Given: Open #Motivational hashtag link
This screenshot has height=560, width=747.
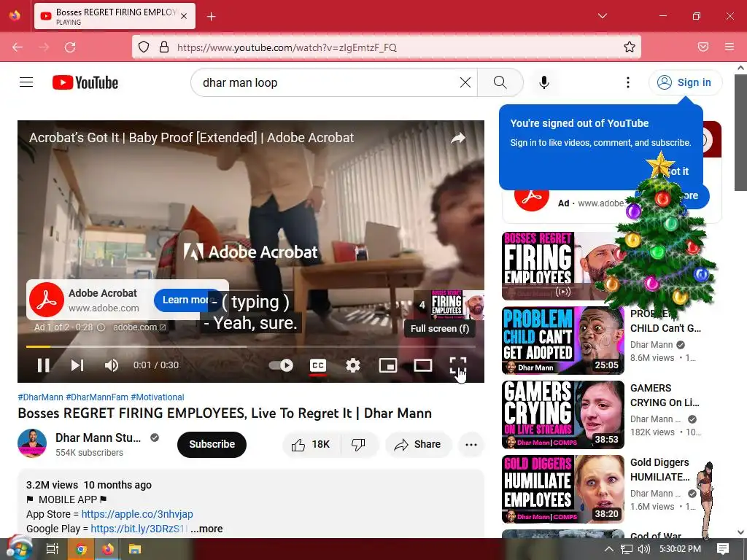Looking at the screenshot, I should pyautogui.click(x=158, y=397).
